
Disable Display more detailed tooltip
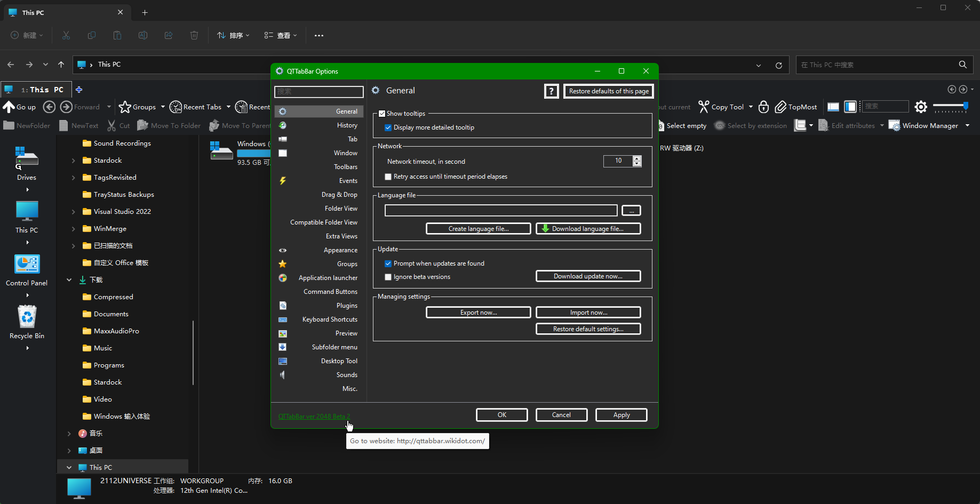coord(388,127)
